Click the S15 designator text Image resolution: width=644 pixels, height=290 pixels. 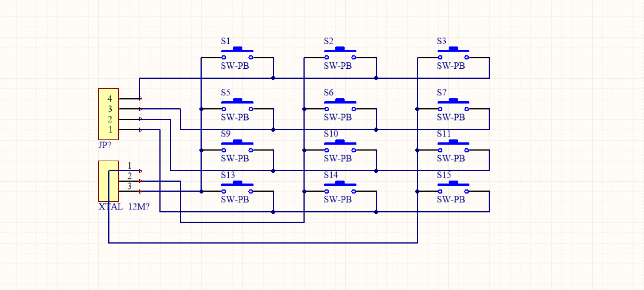click(444, 175)
